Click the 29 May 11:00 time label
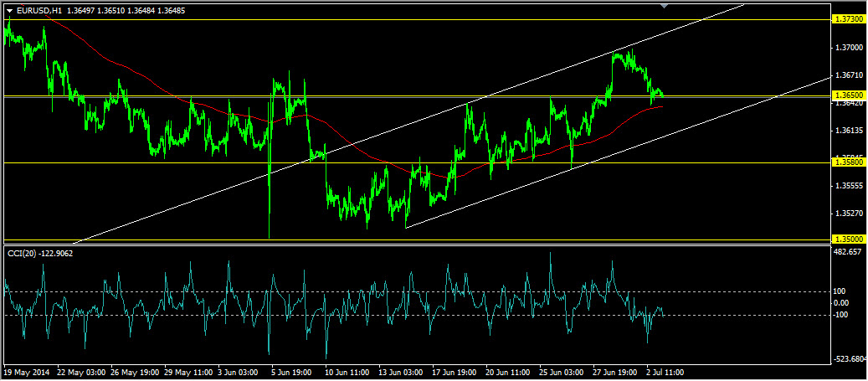Screen dimensions: 868x381 coord(189,373)
